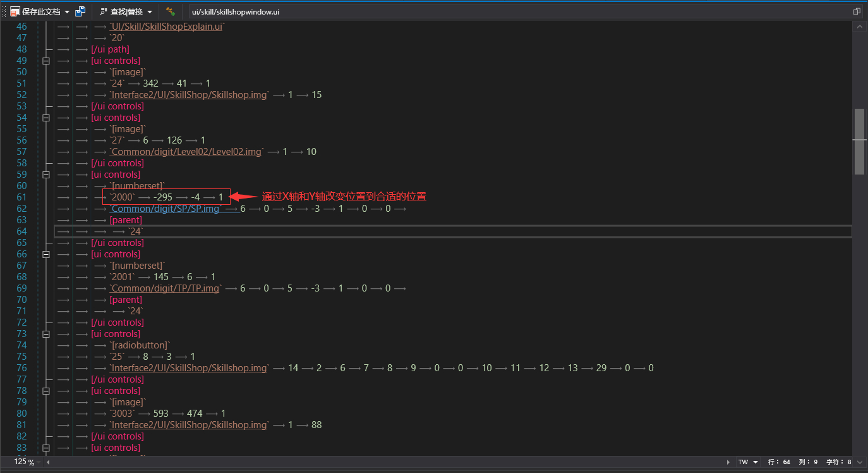
Task: Click the find and replace icon
Action: (104, 11)
